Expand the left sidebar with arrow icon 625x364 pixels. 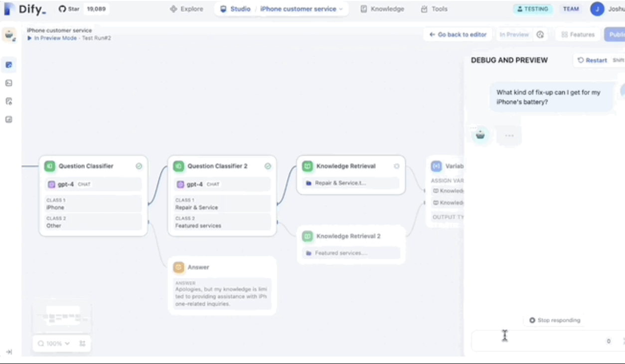[9, 352]
